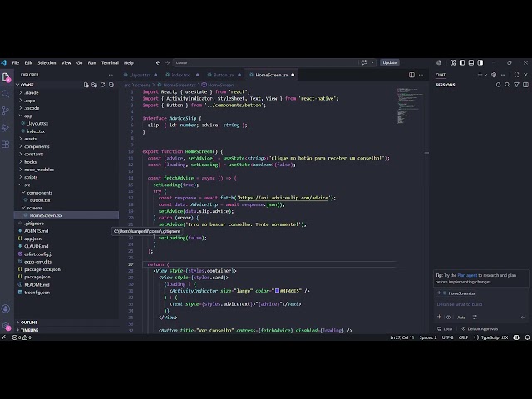Open the #4F46E5 color swatch
Image resolution: width=532 pixels, height=399 pixels.
click(277, 291)
